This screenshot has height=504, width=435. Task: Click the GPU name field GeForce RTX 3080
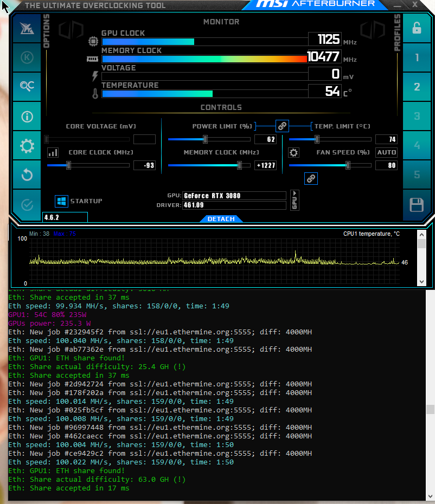coord(234,196)
